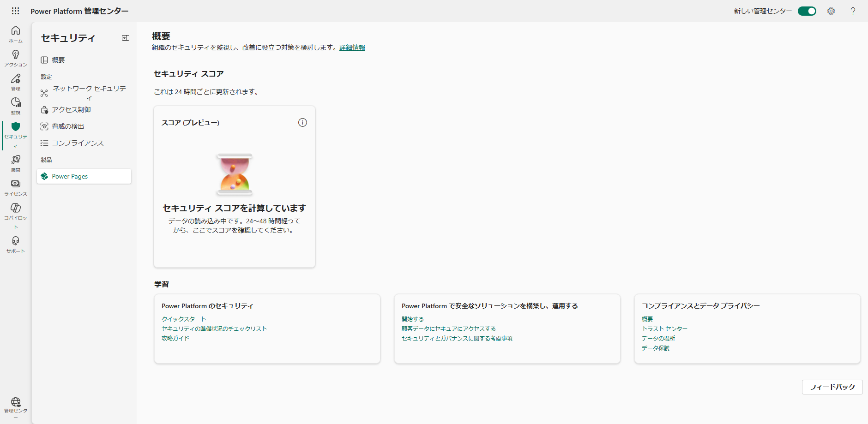Click the セキュリティ スコア heading
The width and height of the screenshot is (868, 424).
(188, 74)
